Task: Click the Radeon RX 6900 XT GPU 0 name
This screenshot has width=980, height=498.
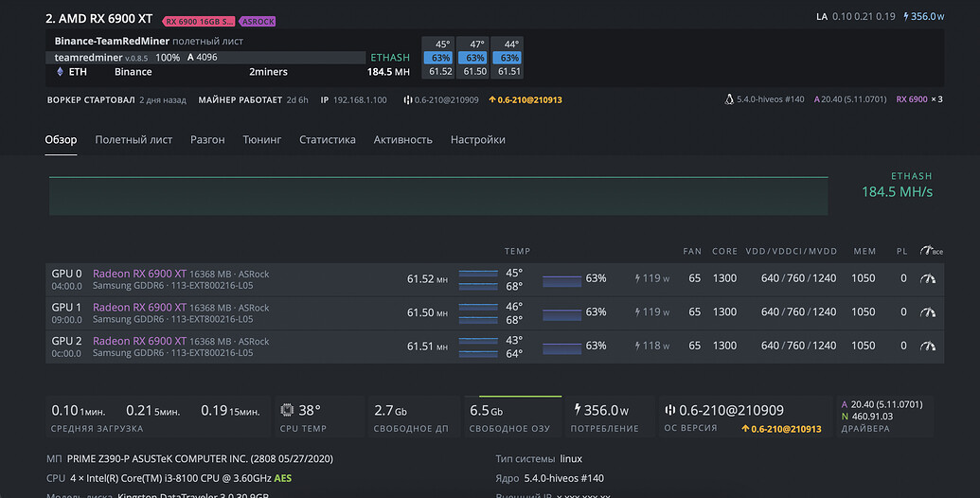Action: 139,274
